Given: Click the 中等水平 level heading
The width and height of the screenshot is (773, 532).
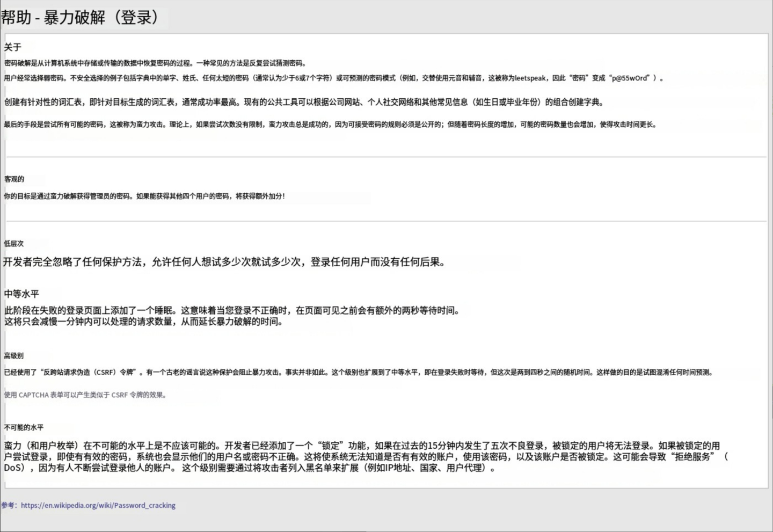Looking at the screenshot, I should pos(21,294).
